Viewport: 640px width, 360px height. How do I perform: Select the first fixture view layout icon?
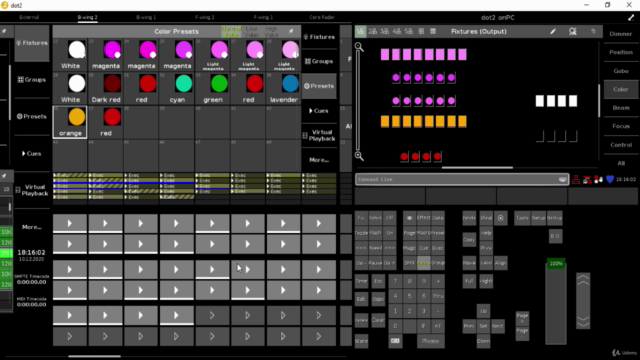click(x=360, y=31)
